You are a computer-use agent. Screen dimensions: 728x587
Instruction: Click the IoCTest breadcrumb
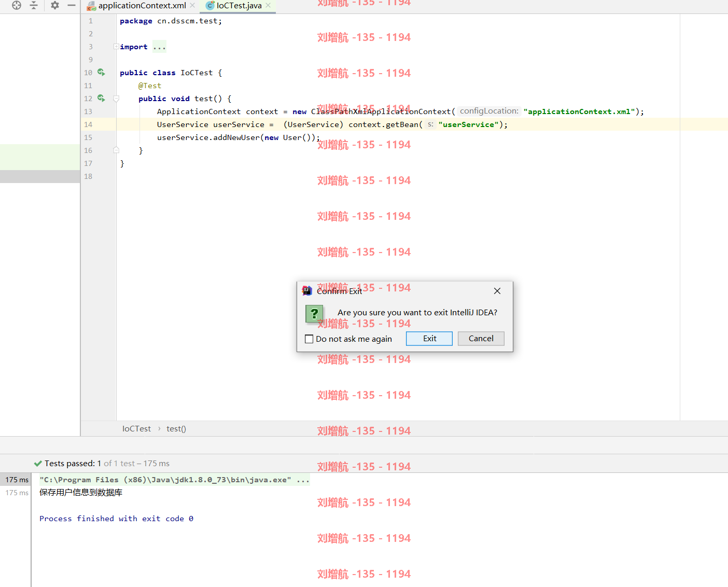click(136, 429)
